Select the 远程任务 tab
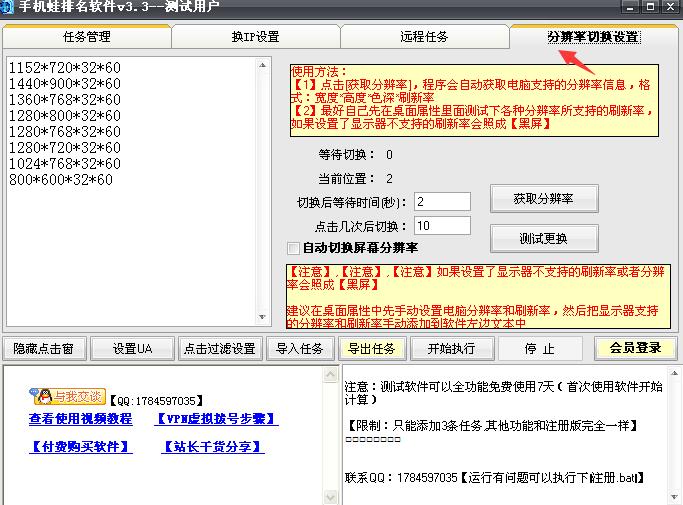 424,37
